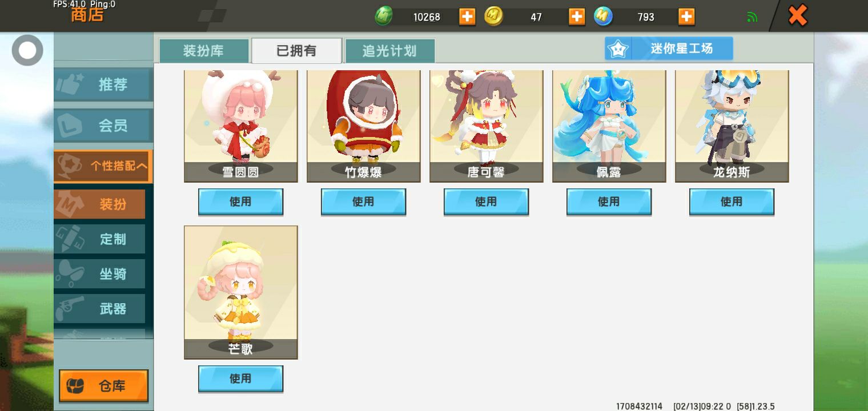Tap the floating circle record button

(x=27, y=50)
